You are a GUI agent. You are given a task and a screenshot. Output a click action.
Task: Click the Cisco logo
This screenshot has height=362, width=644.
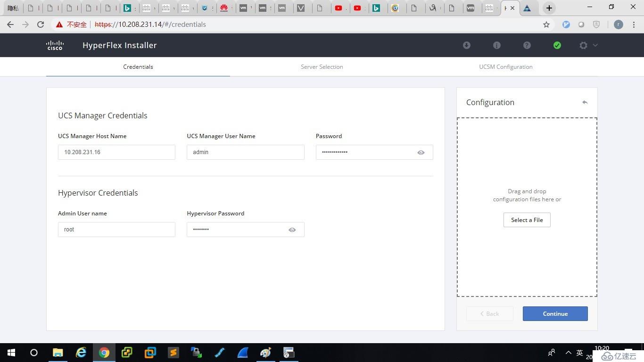point(55,45)
